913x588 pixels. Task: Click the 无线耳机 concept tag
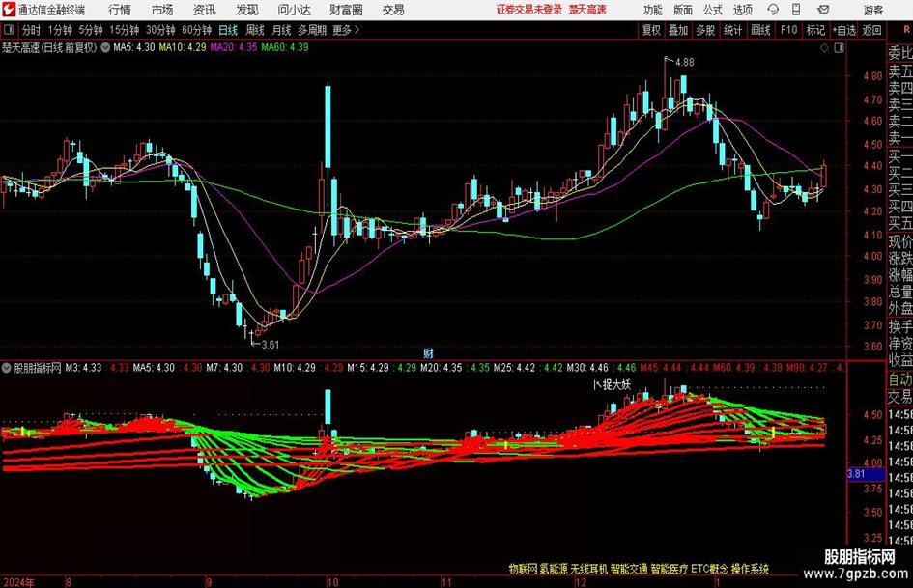click(589, 569)
